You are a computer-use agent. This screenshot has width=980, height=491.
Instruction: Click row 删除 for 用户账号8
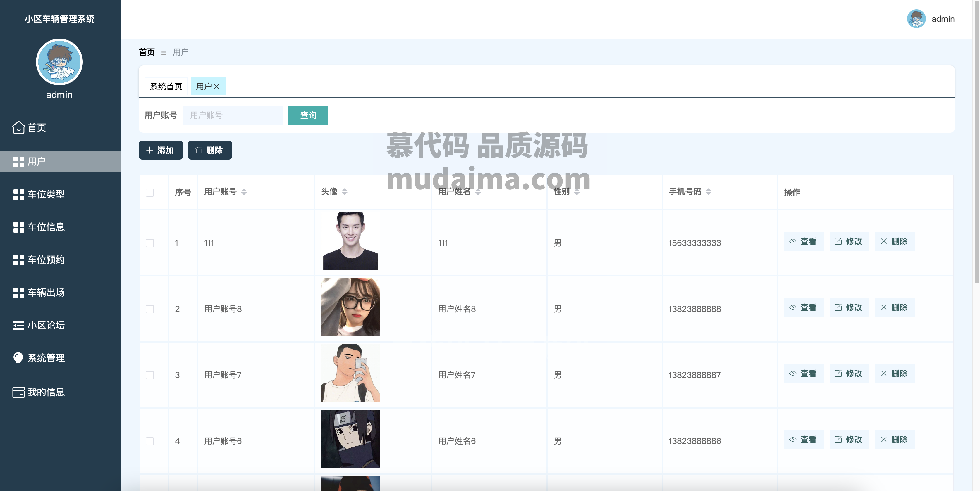895,307
